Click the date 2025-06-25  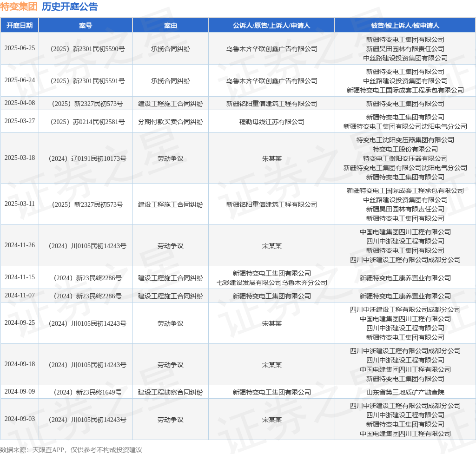(x=20, y=48)
